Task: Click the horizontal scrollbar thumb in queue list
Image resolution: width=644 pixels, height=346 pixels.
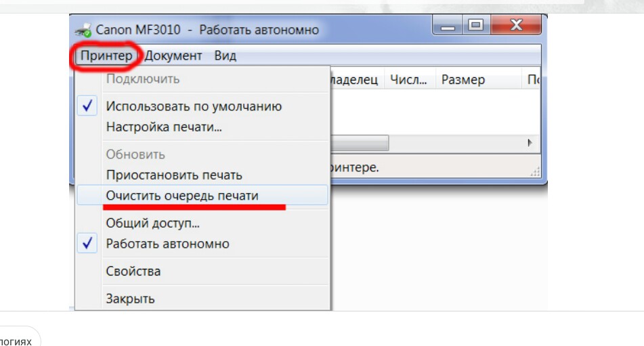Action: 359,144
